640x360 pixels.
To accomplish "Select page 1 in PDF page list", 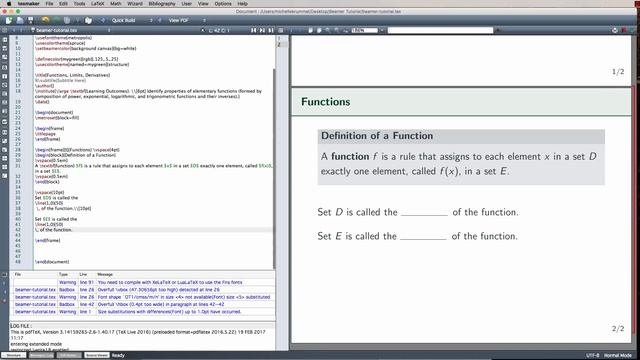I will pyautogui.click(x=279, y=38).
